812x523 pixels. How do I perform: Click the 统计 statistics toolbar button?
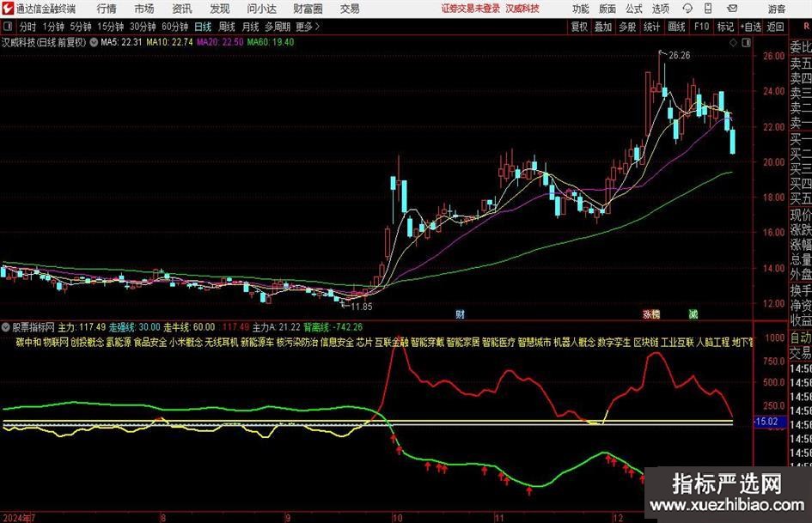coord(651,27)
